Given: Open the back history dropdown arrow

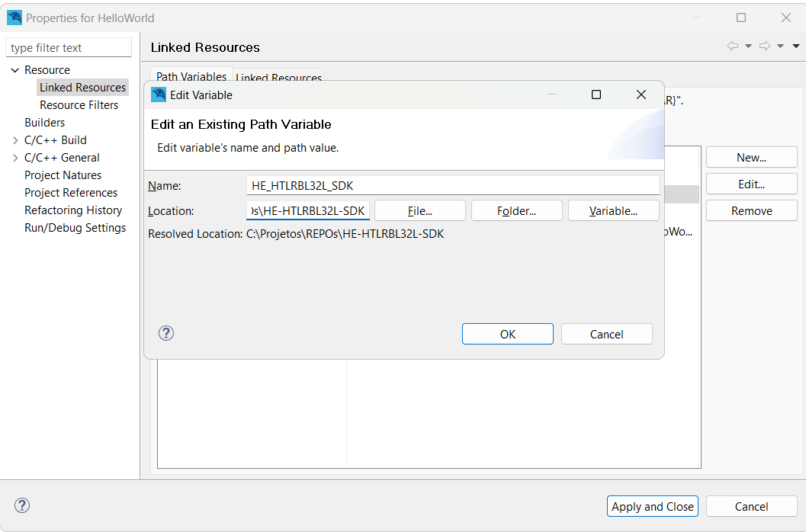Looking at the screenshot, I should point(748,46).
